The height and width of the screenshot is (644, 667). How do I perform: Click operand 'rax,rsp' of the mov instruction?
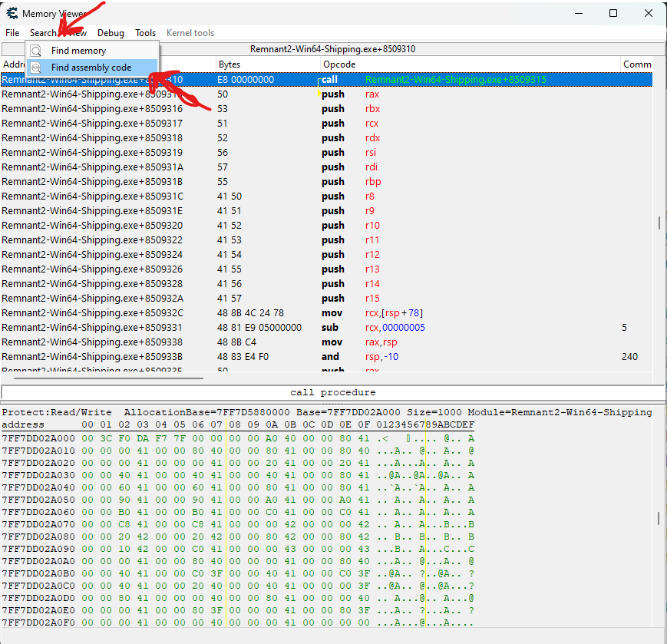(381, 342)
